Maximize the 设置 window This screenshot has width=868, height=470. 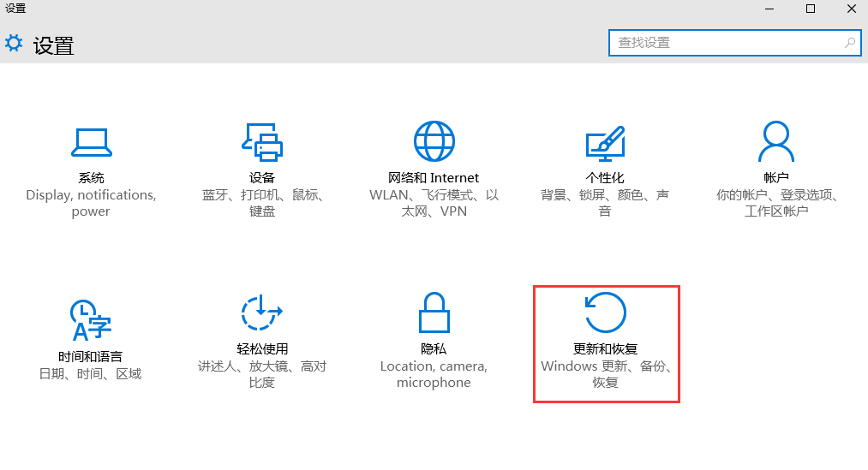tap(811, 9)
